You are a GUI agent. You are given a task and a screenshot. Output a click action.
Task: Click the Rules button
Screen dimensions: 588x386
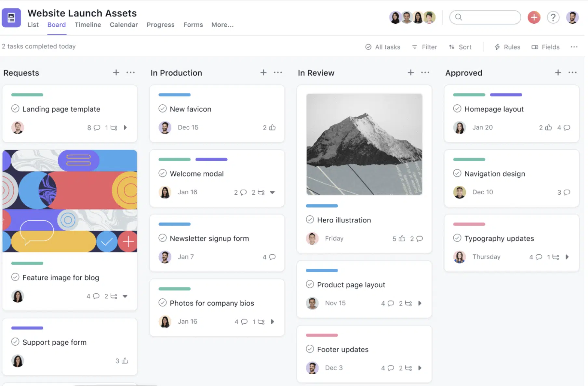507,47
